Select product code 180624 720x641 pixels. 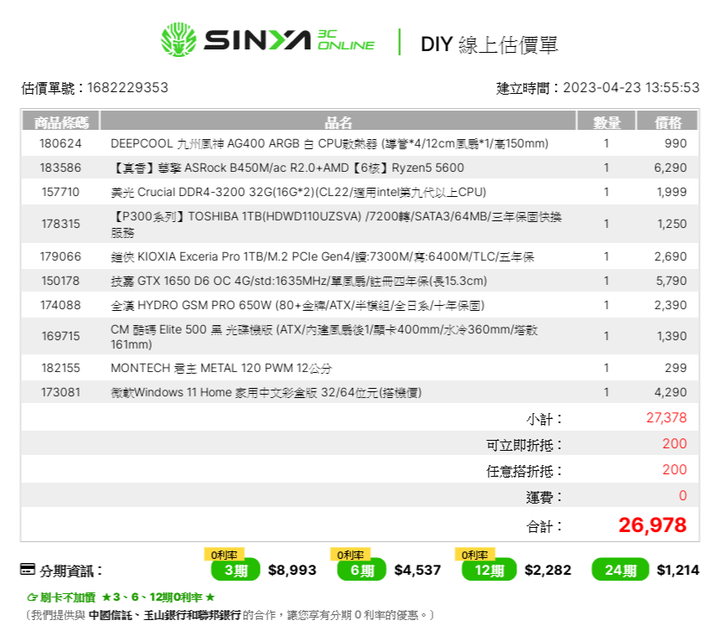pos(61,144)
